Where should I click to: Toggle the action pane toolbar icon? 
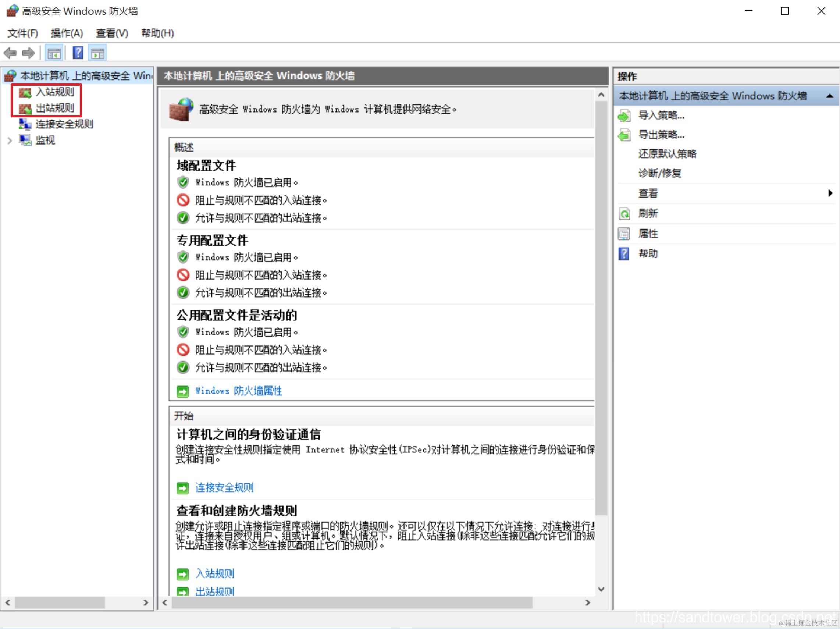[x=97, y=53]
